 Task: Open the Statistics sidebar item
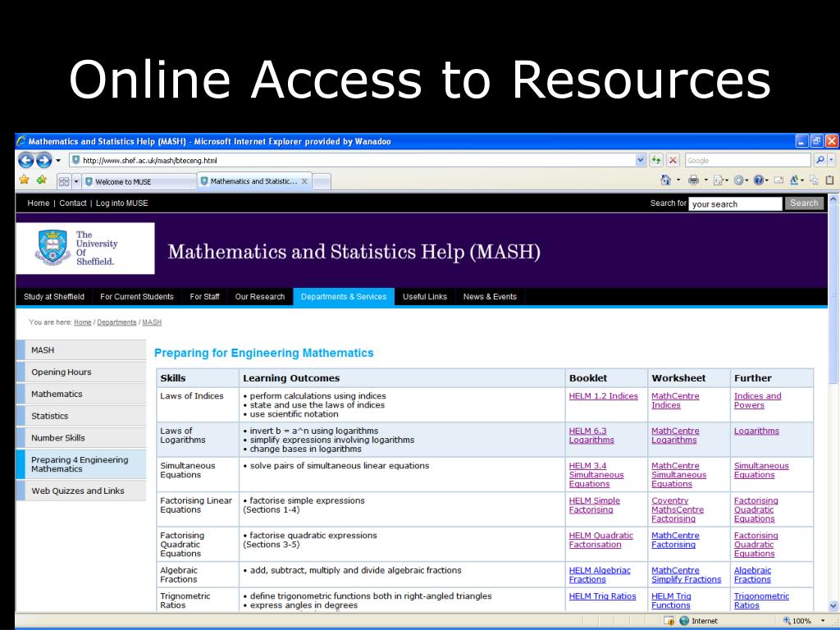pyautogui.click(x=81, y=416)
